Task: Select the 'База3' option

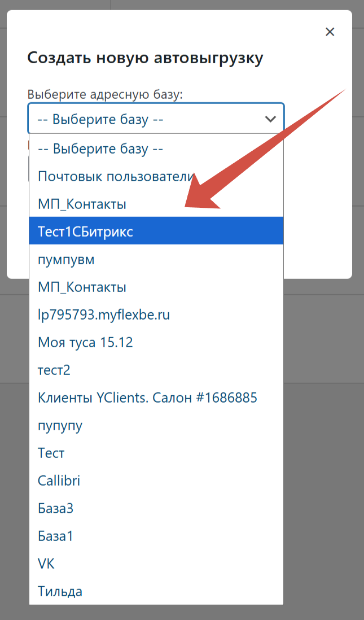Action: [x=55, y=509]
